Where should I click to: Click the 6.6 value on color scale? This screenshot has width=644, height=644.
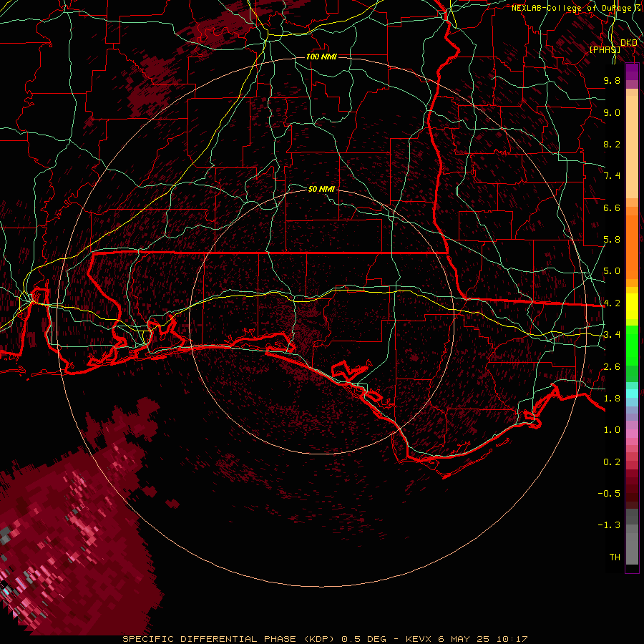pos(612,208)
